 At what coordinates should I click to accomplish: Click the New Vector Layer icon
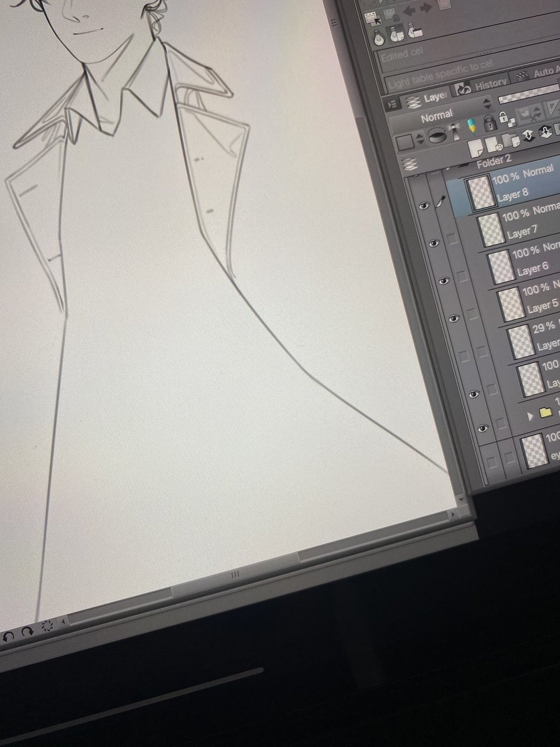point(493,145)
